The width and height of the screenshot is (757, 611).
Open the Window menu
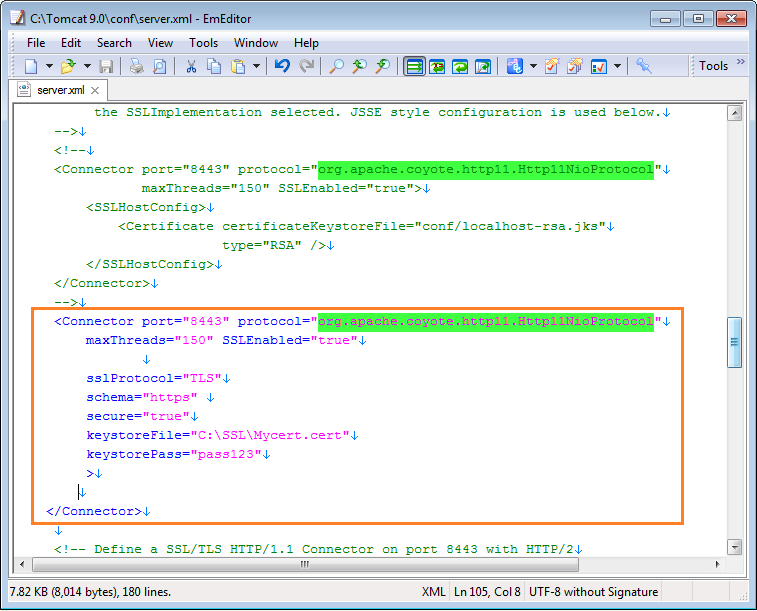pyautogui.click(x=256, y=43)
